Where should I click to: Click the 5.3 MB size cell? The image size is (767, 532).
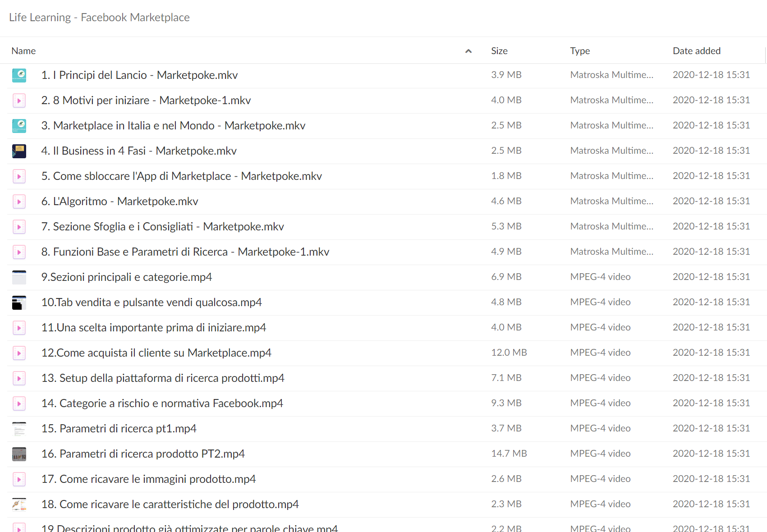506,226
